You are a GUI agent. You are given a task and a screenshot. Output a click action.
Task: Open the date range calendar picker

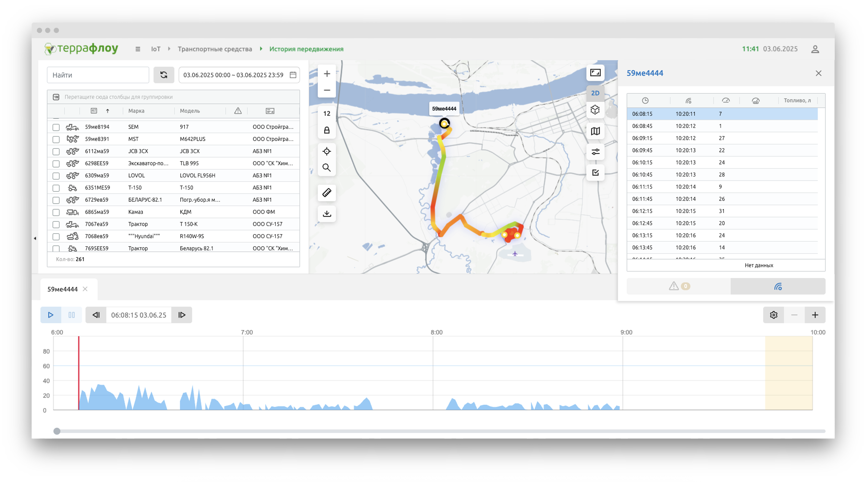(293, 75)
